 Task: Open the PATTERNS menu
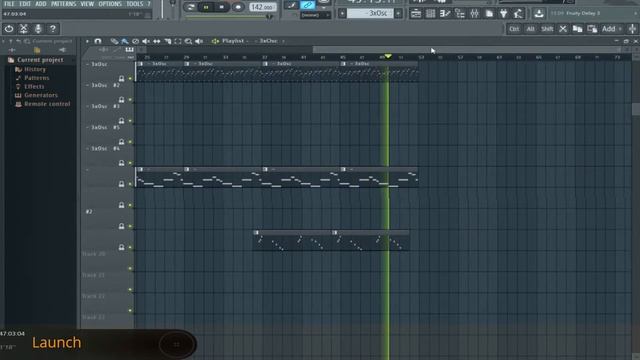click(63, 4)
